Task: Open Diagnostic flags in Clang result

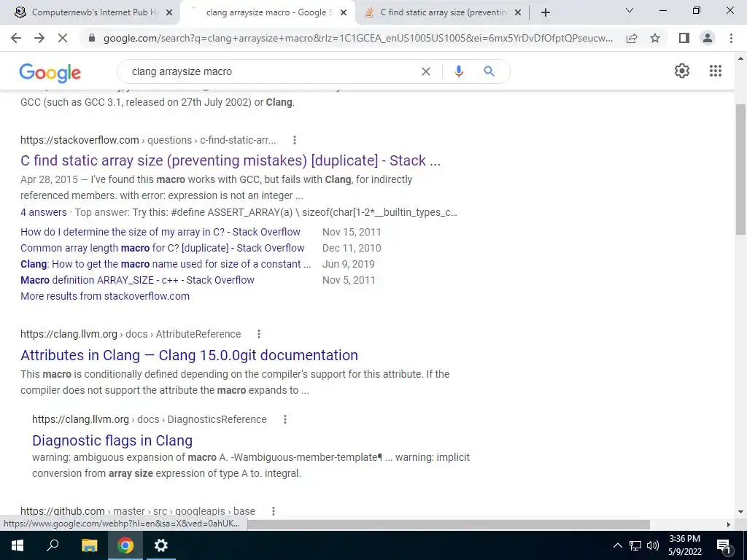Action: pyautogui.click(x=112, y=440)
